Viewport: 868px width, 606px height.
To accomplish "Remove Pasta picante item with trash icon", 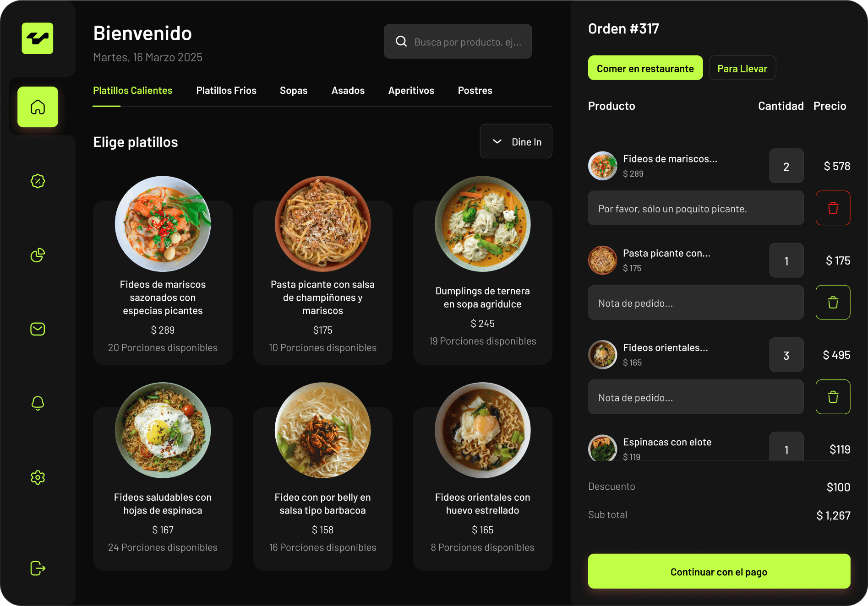I will pos(833,303).
